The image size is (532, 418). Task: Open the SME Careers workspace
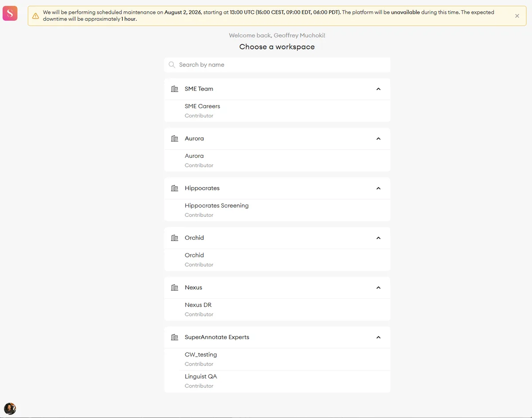pyautogui.click(x=277, y=111)
